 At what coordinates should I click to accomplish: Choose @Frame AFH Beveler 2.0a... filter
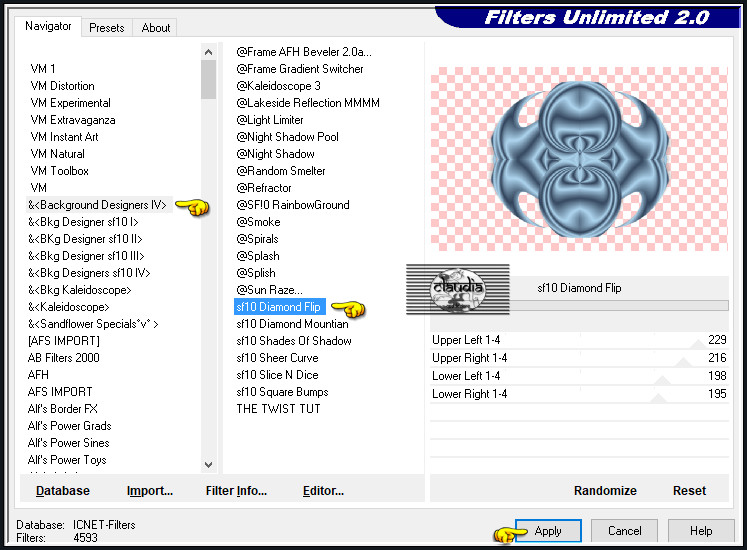304,52
